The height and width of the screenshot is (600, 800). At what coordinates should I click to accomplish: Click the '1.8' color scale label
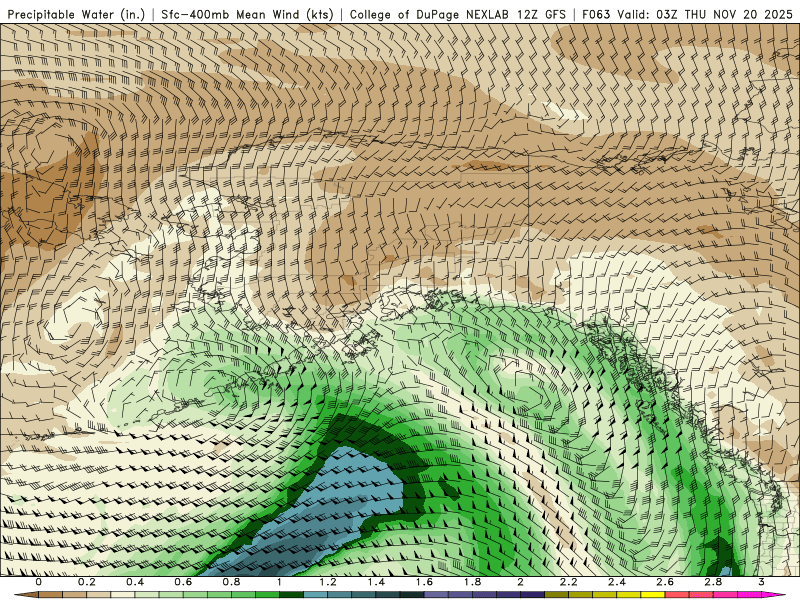[x=472, y=582]
